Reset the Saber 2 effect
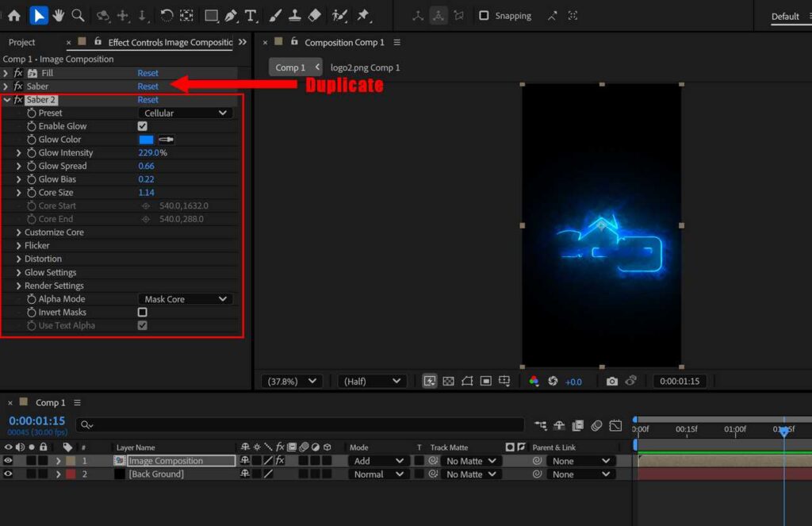Screen dimensions: 812x526 [147, 99]
